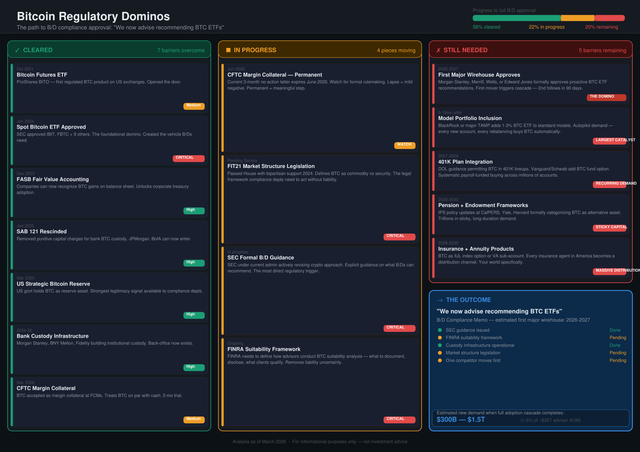The height and width of the screenshot is (452, 640).
Task: Click the High badge on FASB Fair Value Accounting
Action: [x=194, y=211]
